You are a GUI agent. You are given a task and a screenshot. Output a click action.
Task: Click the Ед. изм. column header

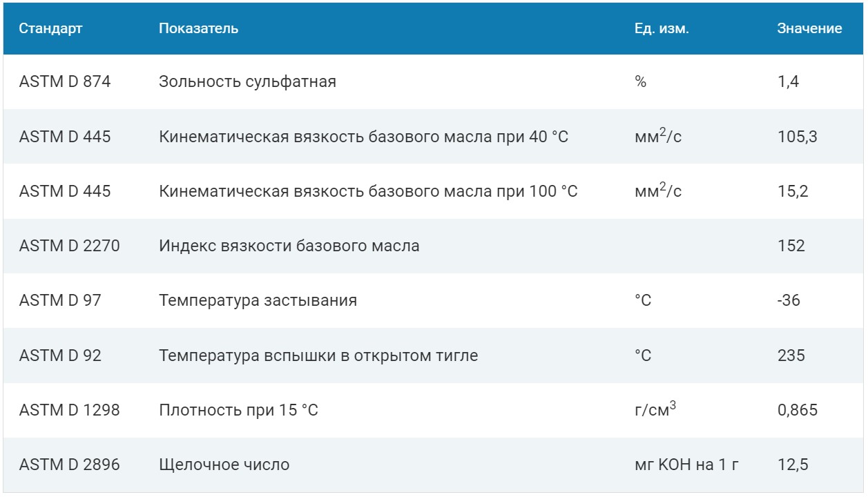[x=662, y=28]
